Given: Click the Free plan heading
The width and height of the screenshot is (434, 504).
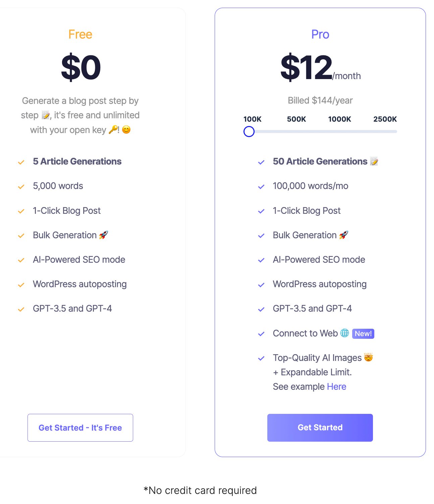Looking at the screenshot, I should pos(80,34).
